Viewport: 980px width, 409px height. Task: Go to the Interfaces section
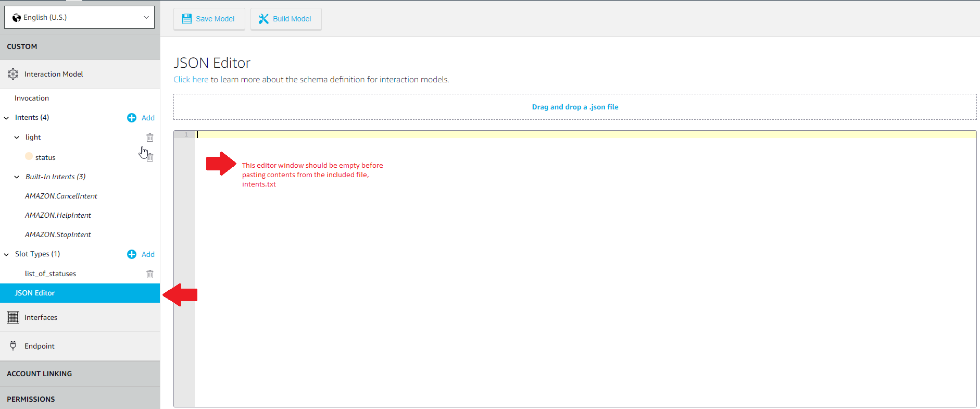point(80,317)
